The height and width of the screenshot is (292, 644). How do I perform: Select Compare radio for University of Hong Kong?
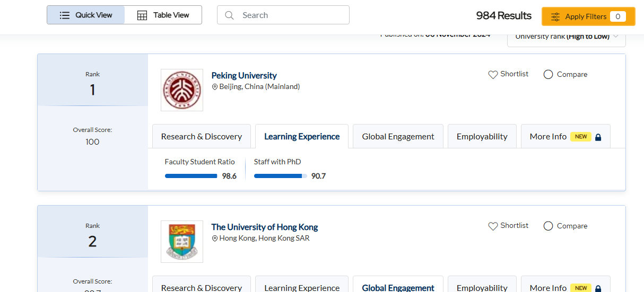[549, 226]
